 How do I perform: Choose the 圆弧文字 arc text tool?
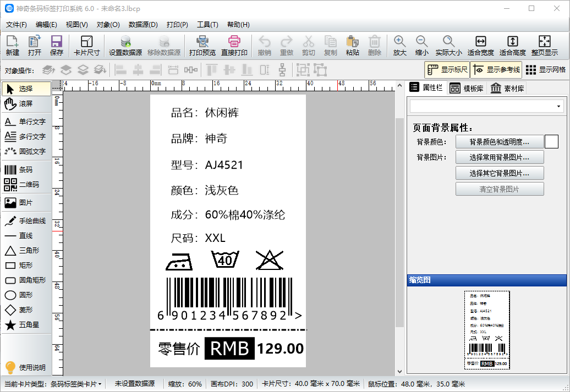(x=25, y=151)
